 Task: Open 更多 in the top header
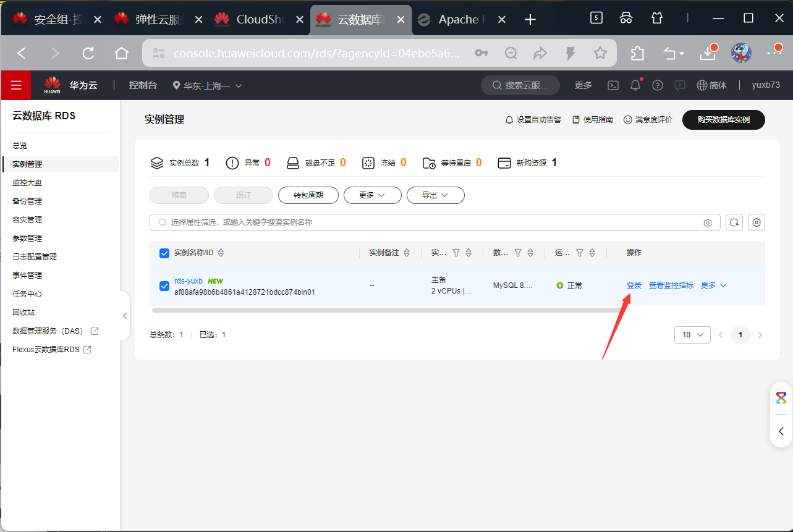583,85
